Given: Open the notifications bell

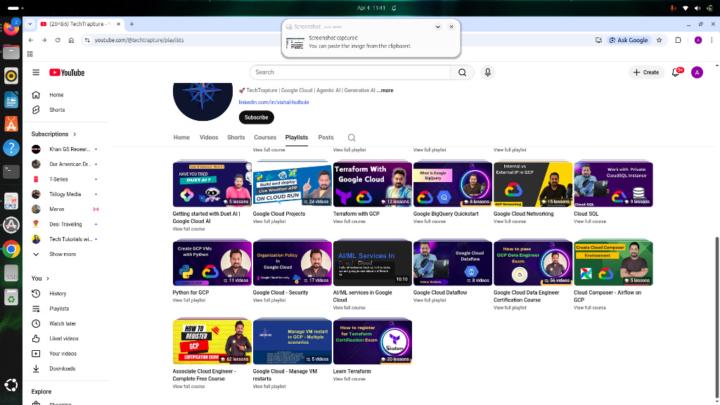Looking at the screenshot, I should click(676, 72).
